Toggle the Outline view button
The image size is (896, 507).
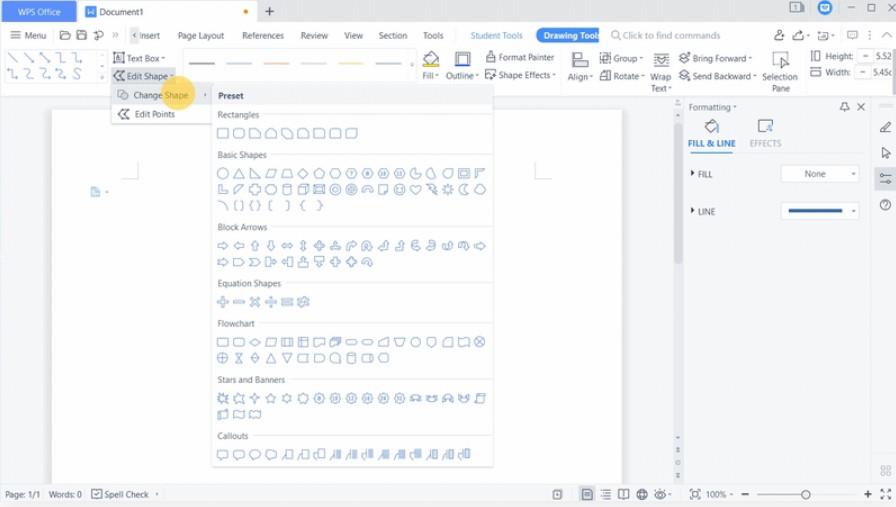click(606, 494)
